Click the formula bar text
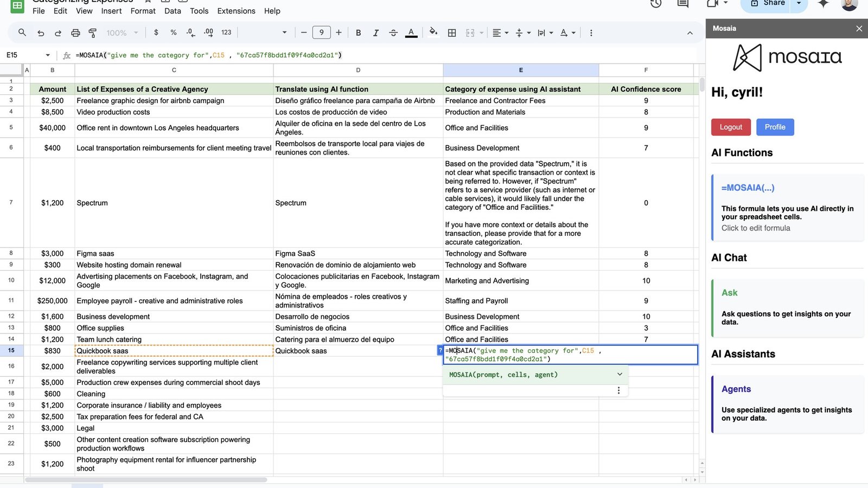Viewport: 868px width, 488px height. [x=209, y=55]
